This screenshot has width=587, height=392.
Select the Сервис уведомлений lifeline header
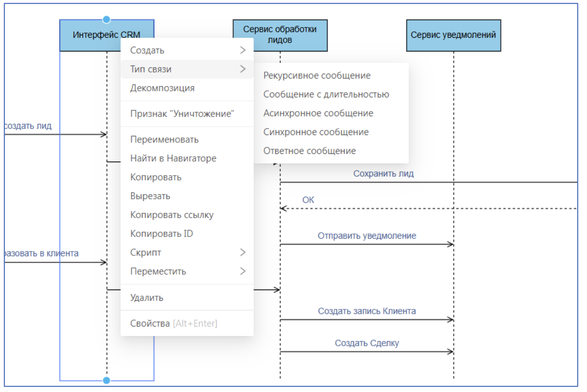[453, 35]
